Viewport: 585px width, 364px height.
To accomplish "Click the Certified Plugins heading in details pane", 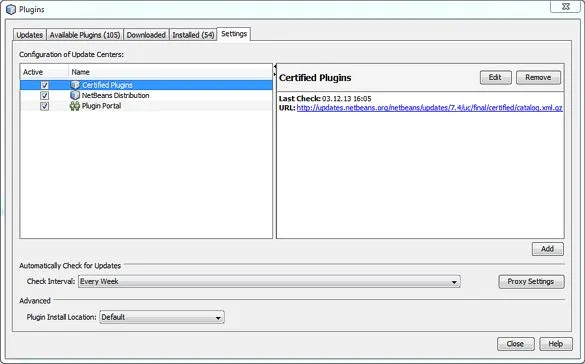I will click(x=315, y=78).
